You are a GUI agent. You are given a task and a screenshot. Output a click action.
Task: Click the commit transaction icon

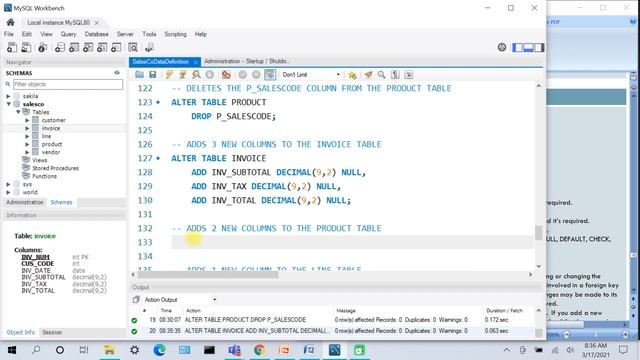click(x=243, y=75)
